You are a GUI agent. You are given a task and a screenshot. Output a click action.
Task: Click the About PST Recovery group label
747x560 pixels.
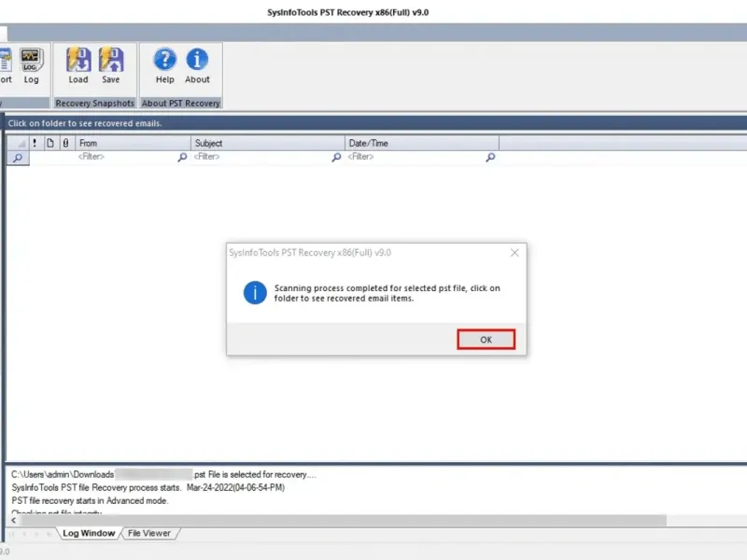coord(181,103)
